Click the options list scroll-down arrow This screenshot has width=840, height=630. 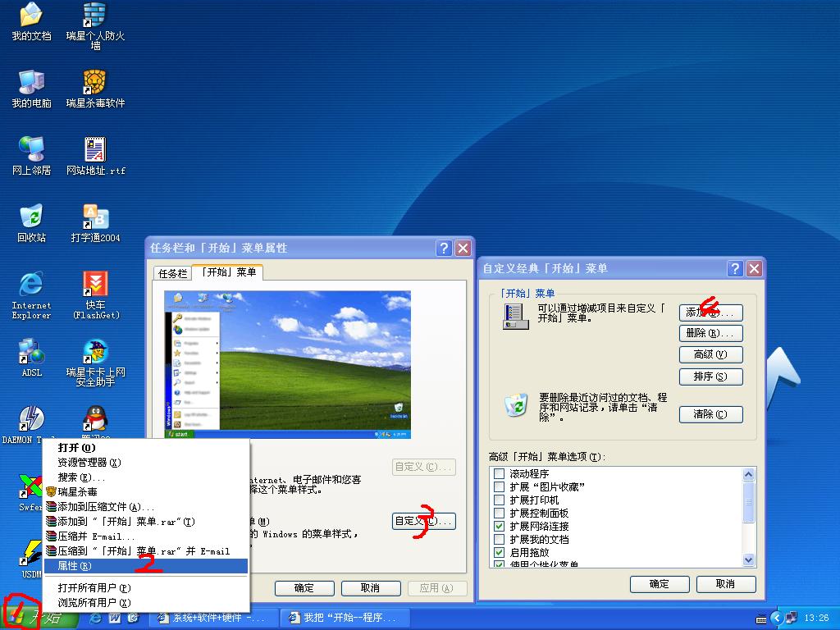click(748, 559)
